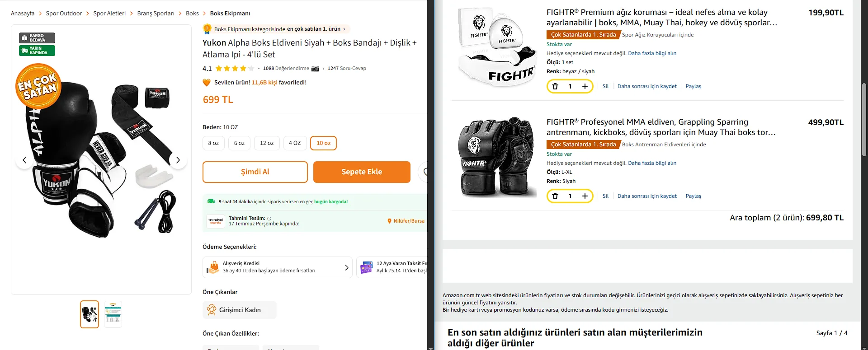Select the second product thumbnail image
This screenshot has height=350, width=868.
coord(113,314)
